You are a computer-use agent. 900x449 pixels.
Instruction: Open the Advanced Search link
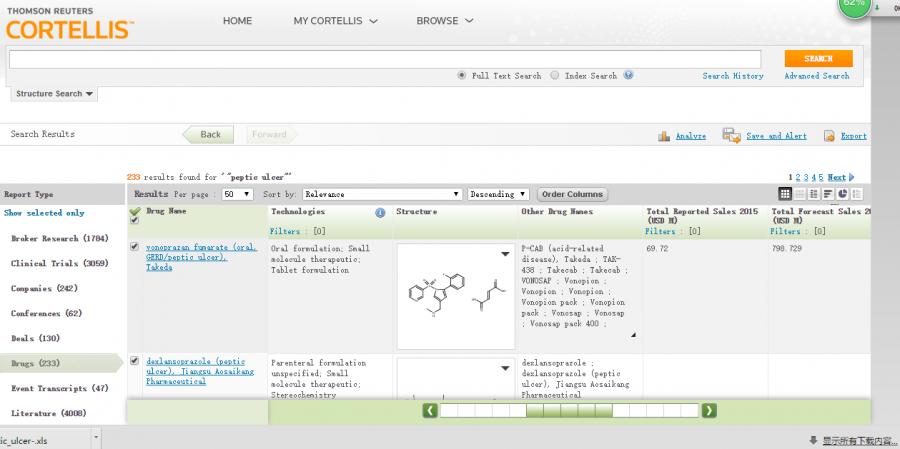817,76
